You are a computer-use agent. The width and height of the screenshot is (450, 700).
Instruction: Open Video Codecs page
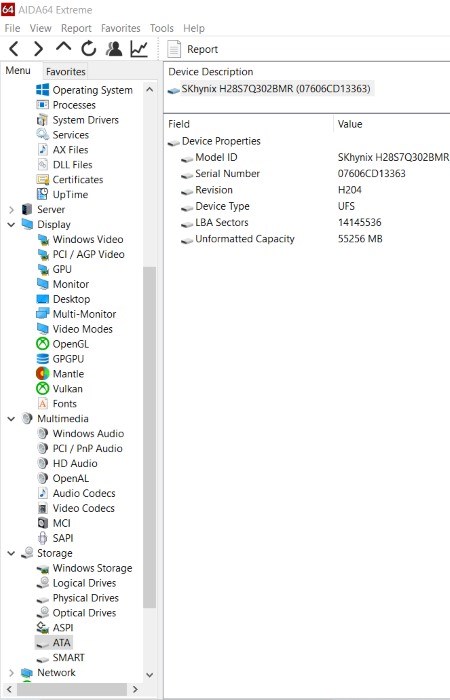pyautogui.click(x=75, y=508)
